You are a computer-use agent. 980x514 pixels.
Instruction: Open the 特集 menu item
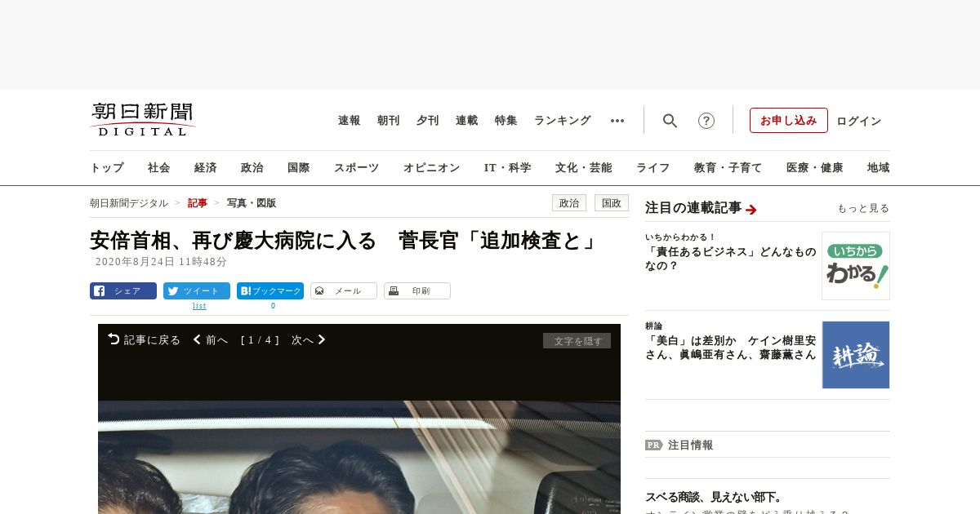506,121
